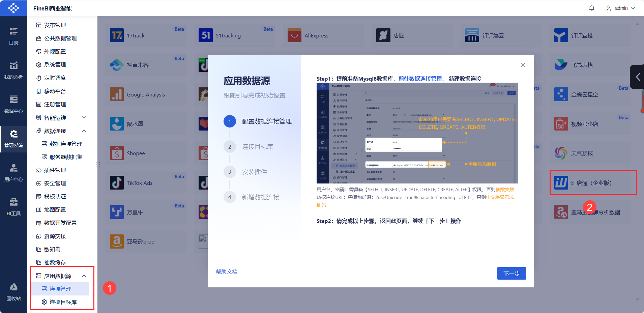The width and height of the screenshot is (644, 313).
Task: Open 数据开发配置 menu item
Action: [60, 223]
